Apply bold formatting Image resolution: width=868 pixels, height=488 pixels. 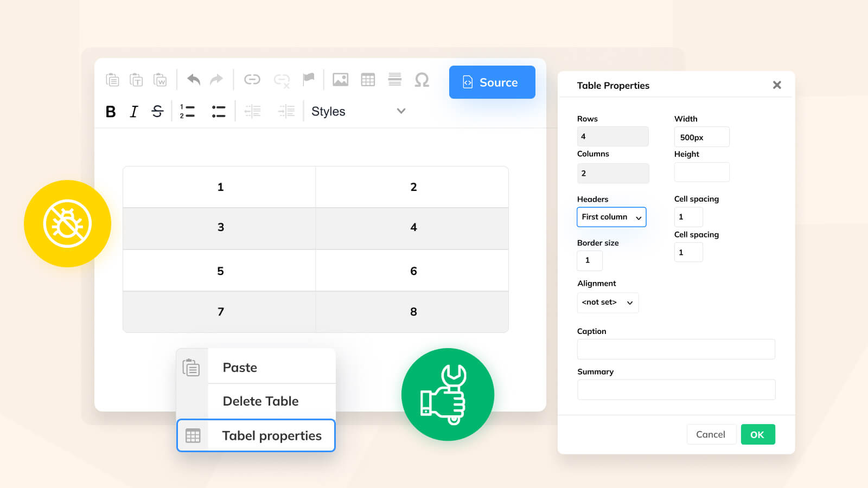click(x=110, y=111)
